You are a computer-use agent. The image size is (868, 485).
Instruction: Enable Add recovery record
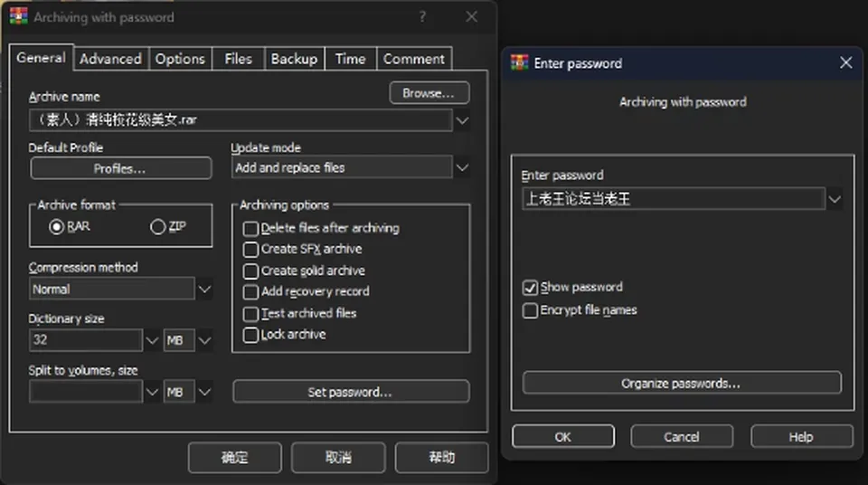coord(250,292)
